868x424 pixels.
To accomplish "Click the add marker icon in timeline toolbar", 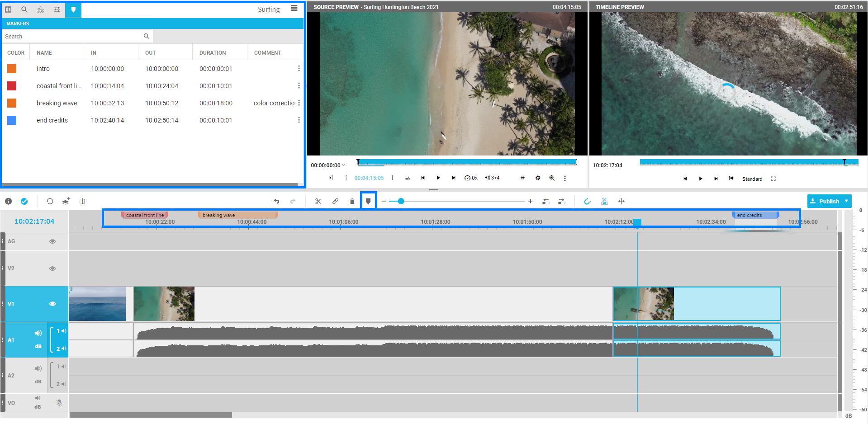I will pos(368,201).
